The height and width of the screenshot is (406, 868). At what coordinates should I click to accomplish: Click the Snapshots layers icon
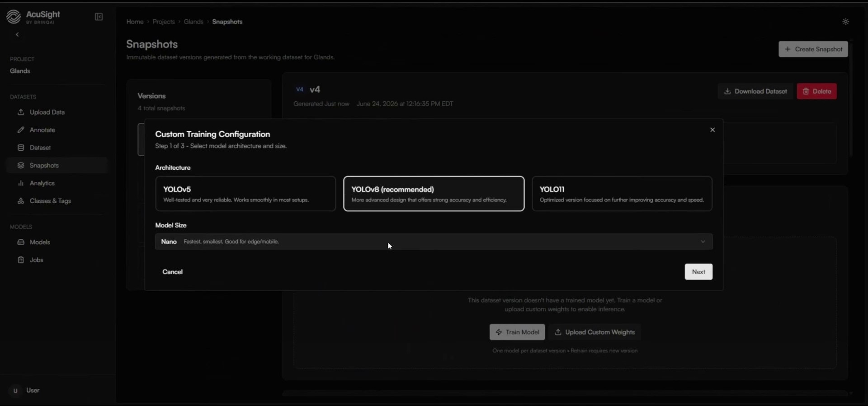[x=21, y=165]
